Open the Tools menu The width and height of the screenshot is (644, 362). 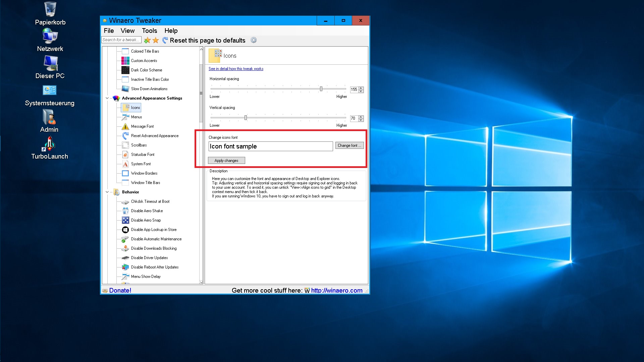149,31
